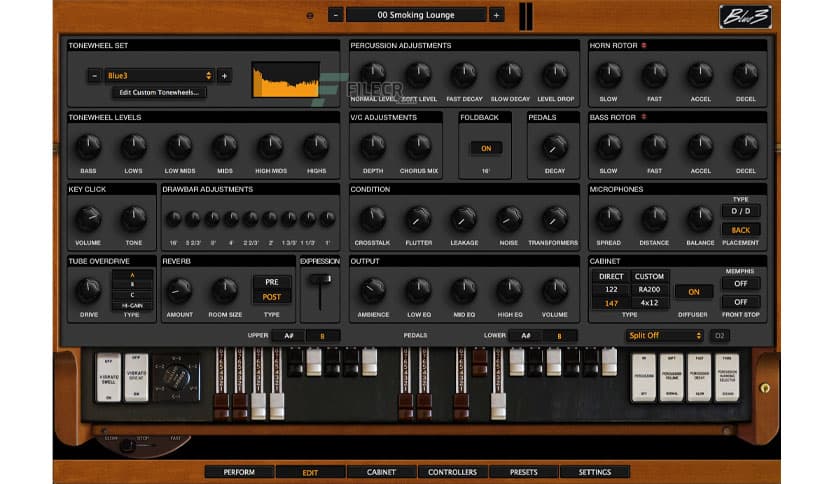Open the Edit tab
Viewport: 836px width, 484px height.
click(310, 472)
